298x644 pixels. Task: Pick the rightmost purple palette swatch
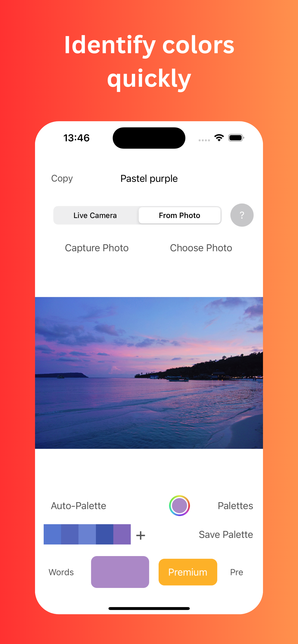coord(122,534)
